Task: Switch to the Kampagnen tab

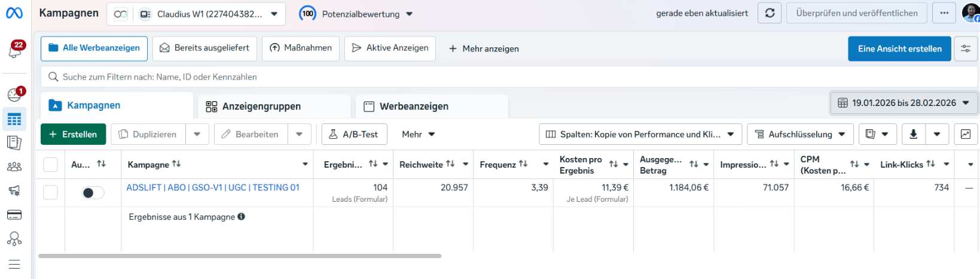Action: pyautogui.click(x=117, y=105)
